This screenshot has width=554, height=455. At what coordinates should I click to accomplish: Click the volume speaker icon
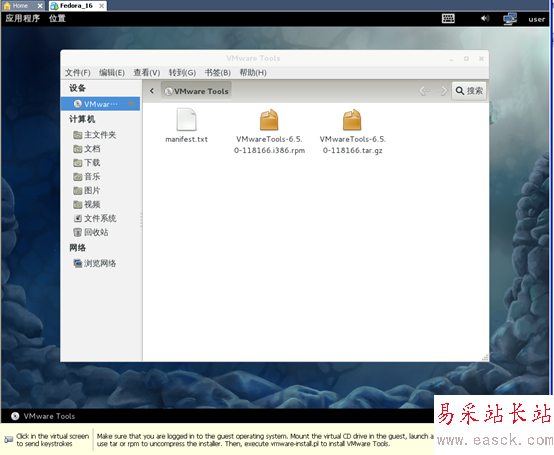pos(485,18)
